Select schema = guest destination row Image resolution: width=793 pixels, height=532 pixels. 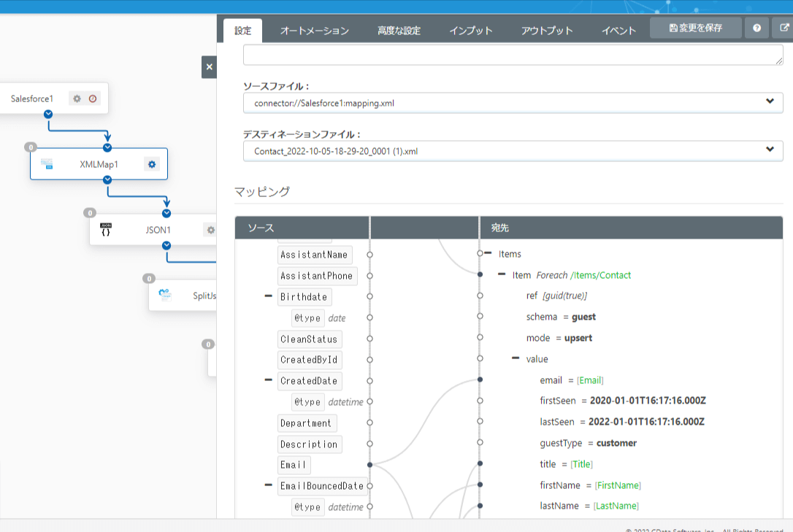[x=561, y=317]
